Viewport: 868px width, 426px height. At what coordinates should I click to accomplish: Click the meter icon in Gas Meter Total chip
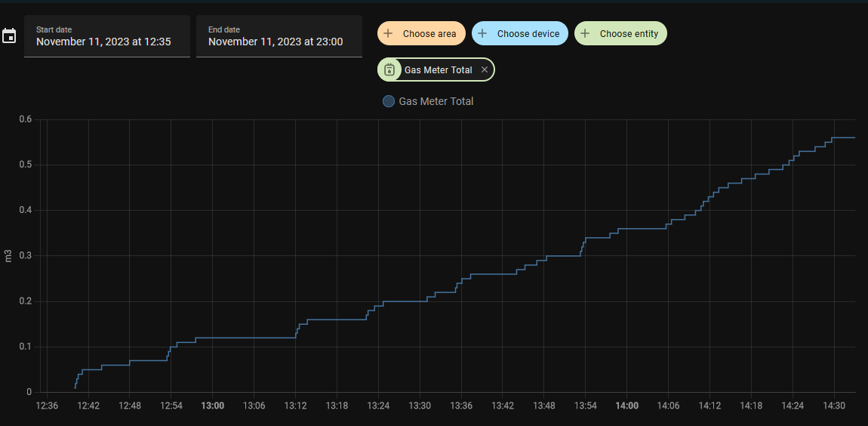[389, 70]
